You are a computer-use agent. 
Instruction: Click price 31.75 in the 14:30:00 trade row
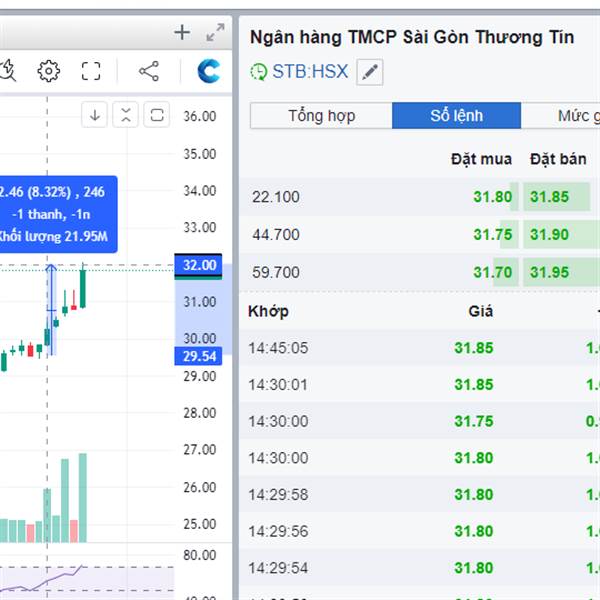pos(474,421)
